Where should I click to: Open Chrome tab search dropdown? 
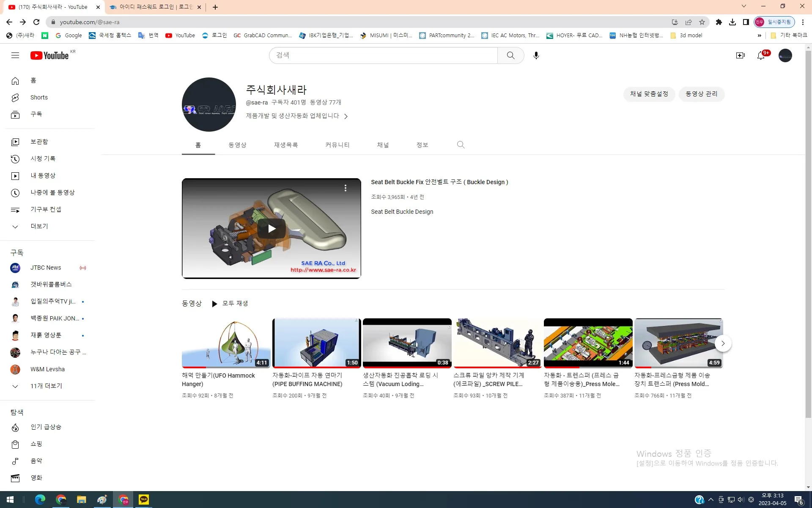(744, 6)
